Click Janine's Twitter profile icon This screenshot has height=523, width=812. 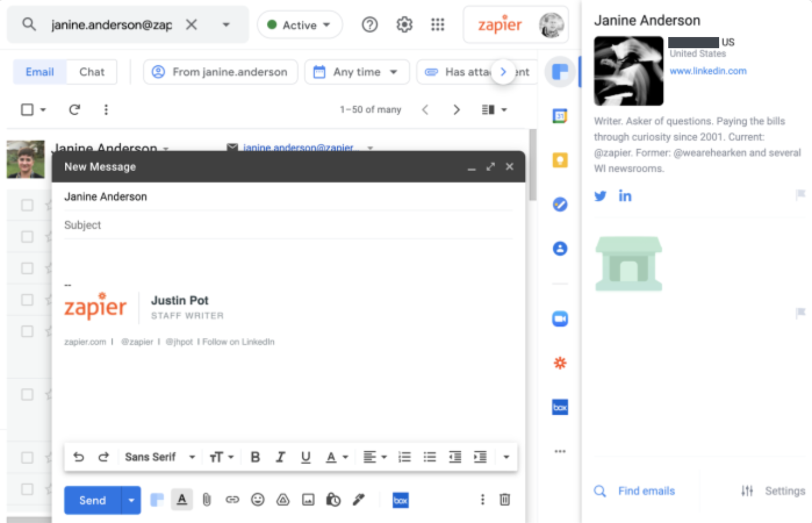pos(600,196)
